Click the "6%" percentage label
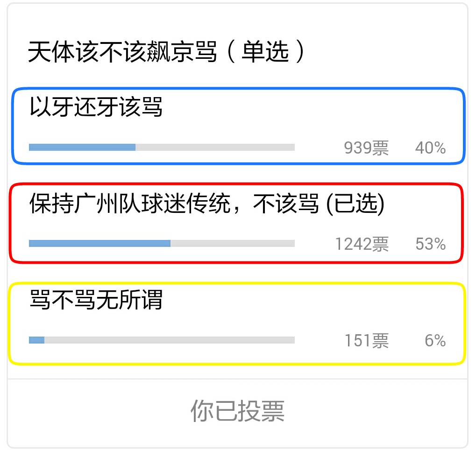 point(435,341)
